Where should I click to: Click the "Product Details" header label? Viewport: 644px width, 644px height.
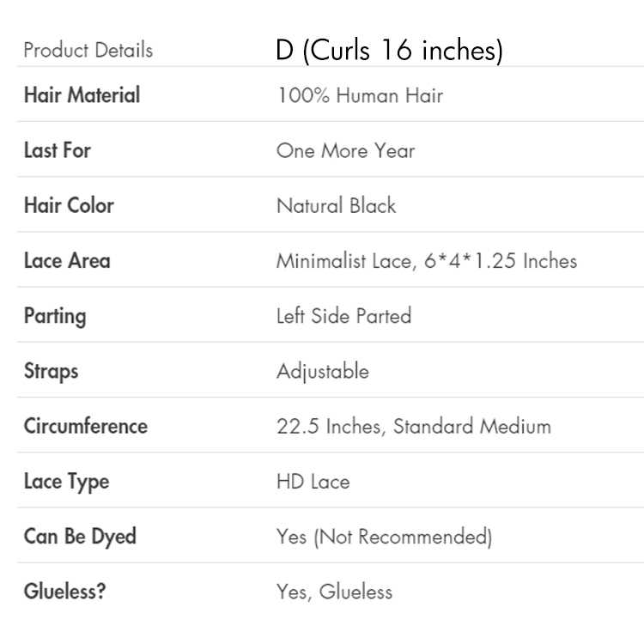[88, 50]
